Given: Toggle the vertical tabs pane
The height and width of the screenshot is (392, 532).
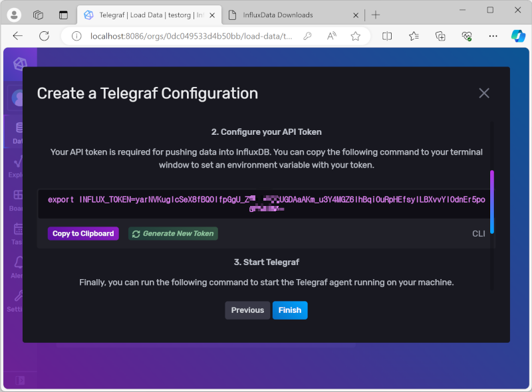Looking at the screenshot, I should tap(63, 15).
